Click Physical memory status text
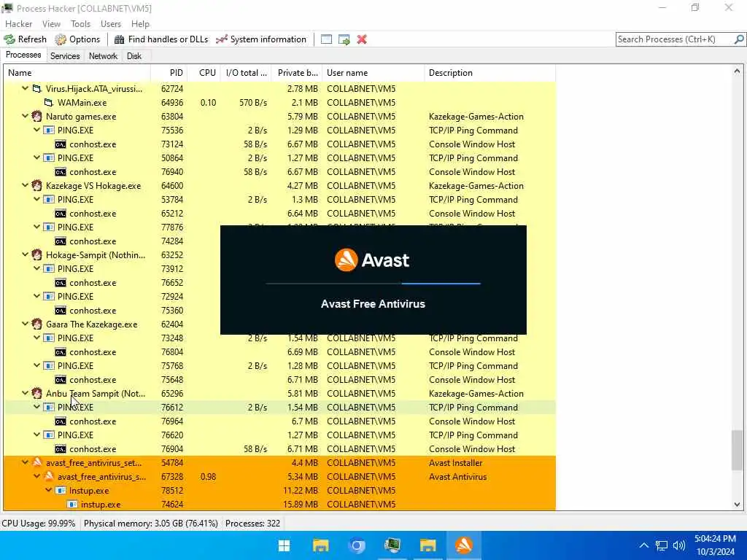 coord(150,524)
